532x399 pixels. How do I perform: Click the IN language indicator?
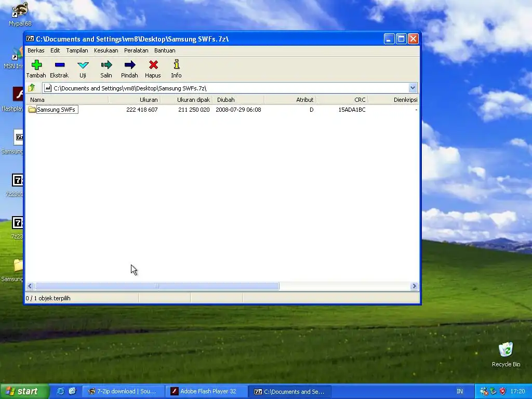point(460,391)
